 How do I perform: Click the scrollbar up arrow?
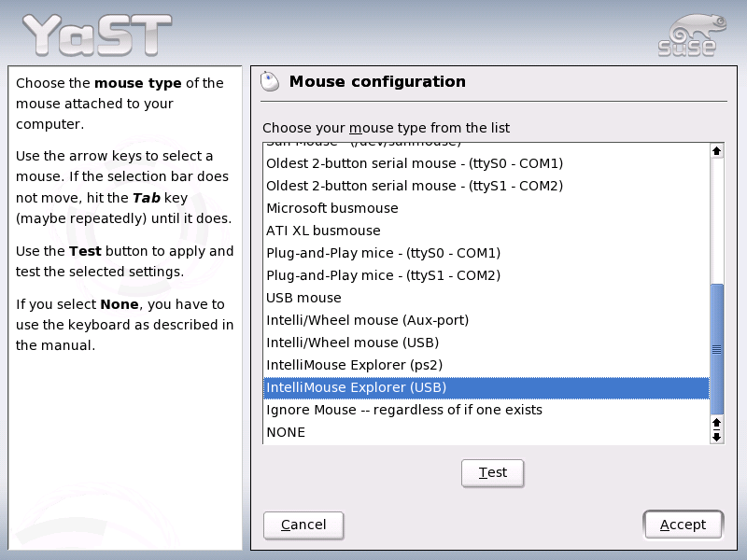tap(716, 149)
